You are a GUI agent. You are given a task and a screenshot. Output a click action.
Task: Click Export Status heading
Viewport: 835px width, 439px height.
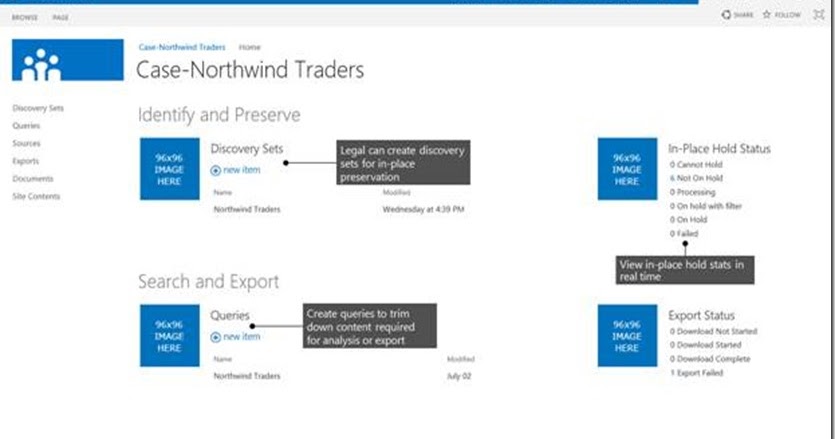[x=701, y=315]
